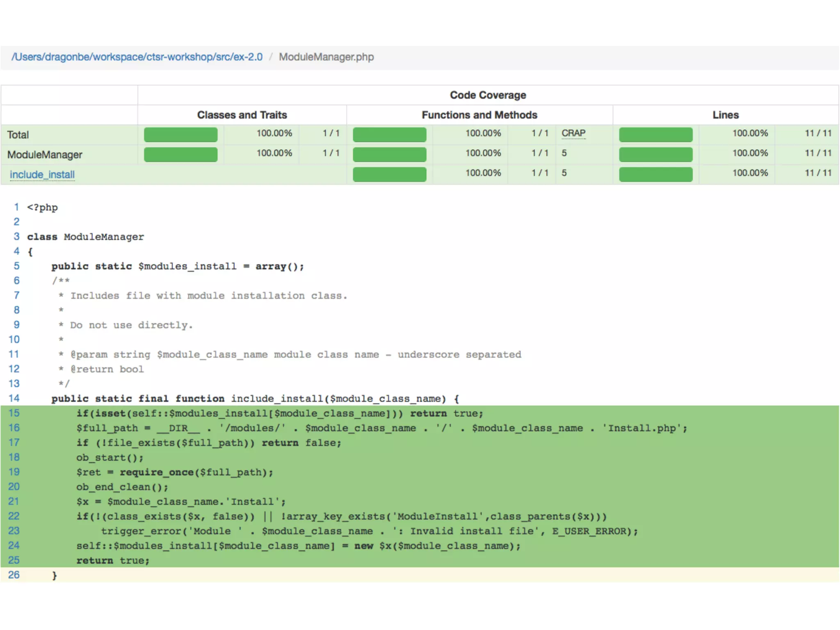Click the Functions and Methods column header
840x630 pixels.
pyautogui.click(x=479, y=115)
